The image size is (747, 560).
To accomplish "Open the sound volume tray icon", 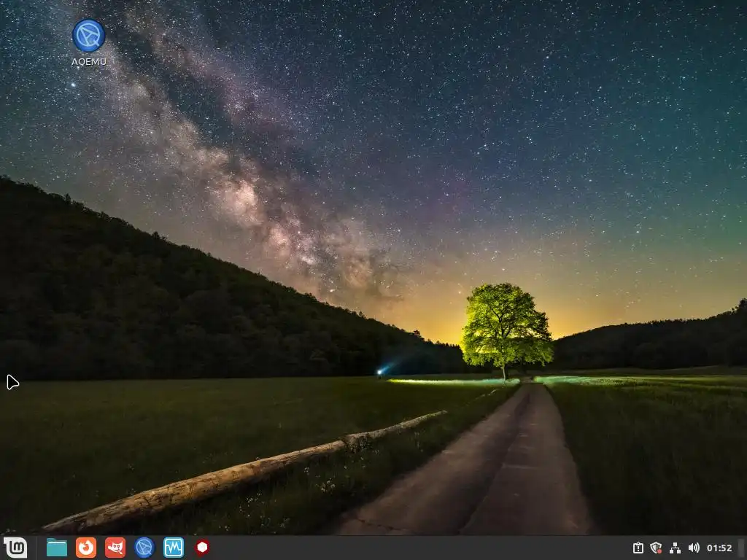I will (694, 548).
